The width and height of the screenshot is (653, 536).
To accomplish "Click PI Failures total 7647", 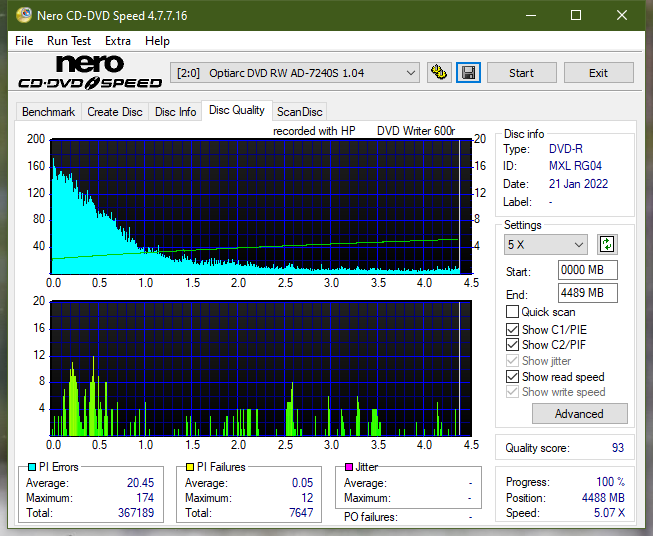I will click(x=301, y=513).
